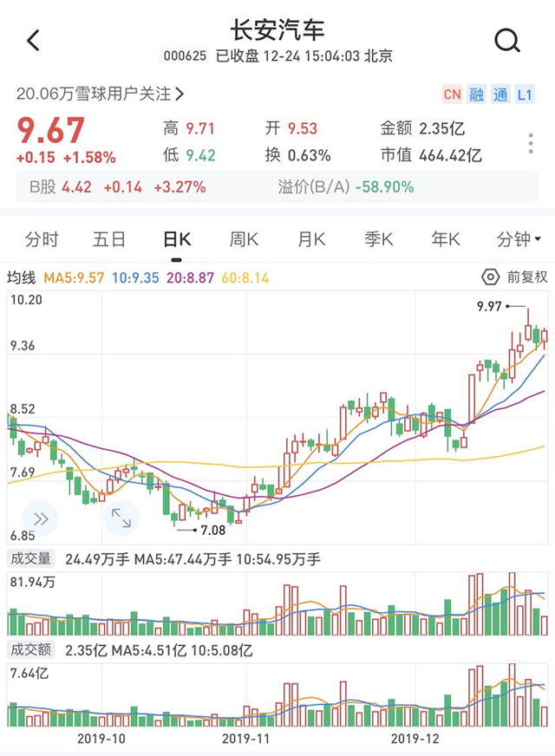The height and width of the screenshot is (756, 555).
Task: Tap the 通 Stock Connect badge
Action: click(x=500, y=94)
